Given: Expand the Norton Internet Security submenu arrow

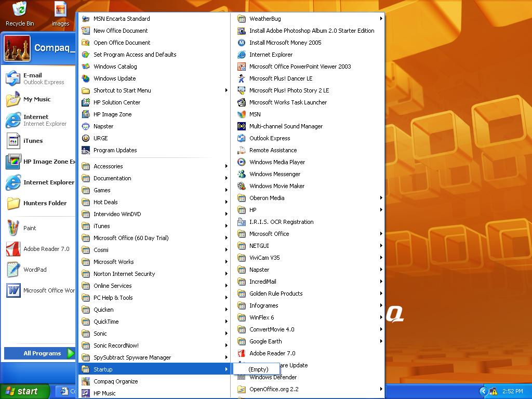Looking at the screenshot, I should pyautogui.click(x=227, y=274).
